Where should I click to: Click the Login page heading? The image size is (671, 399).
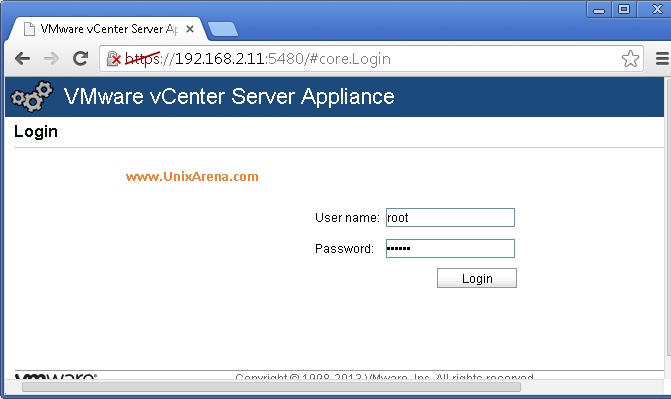coord(36,131)
